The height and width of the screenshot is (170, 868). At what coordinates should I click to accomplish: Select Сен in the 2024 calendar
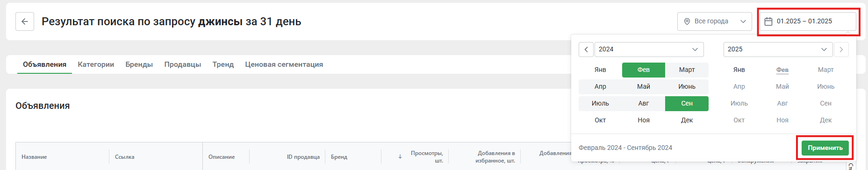(x=687, y=104)
